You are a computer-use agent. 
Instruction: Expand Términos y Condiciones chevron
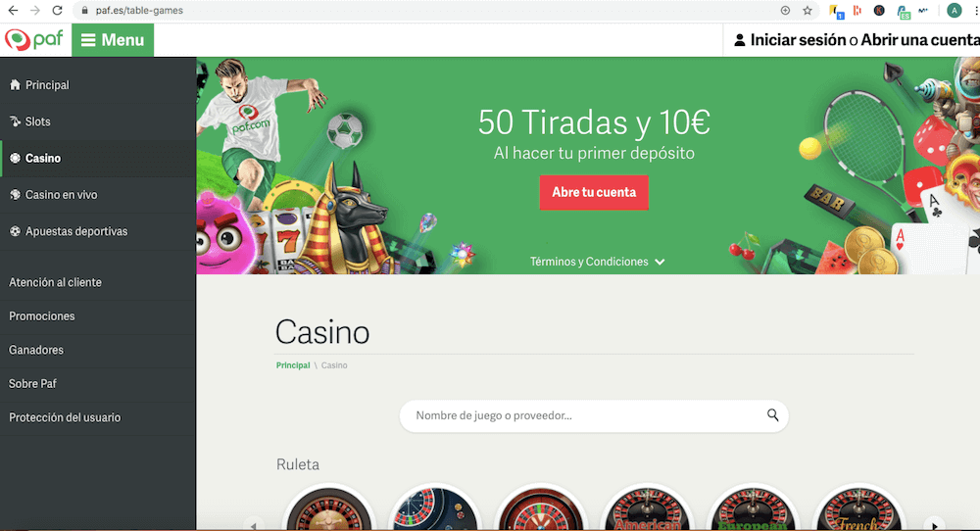(x=660, y=262)
